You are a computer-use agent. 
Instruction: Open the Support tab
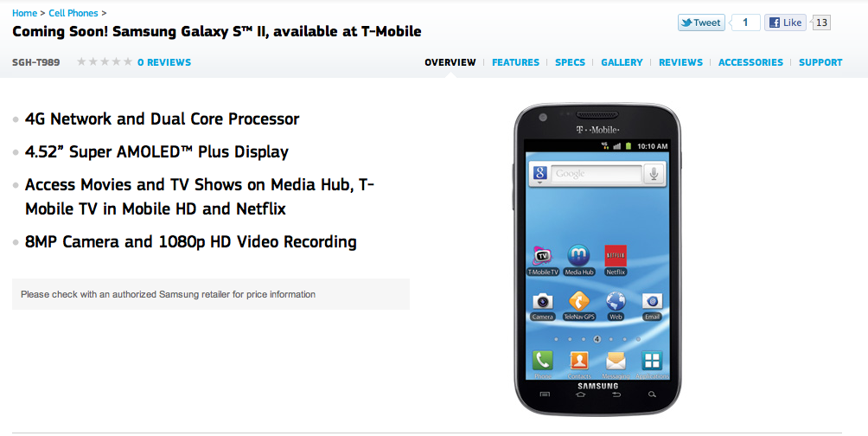tap(820, 62)
